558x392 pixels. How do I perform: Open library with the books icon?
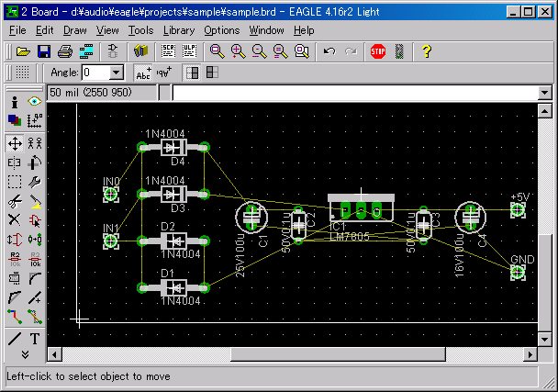point(141,51)
